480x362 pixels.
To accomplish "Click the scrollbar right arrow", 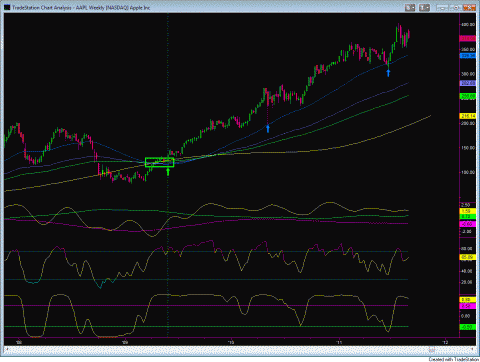I will tap(473, 349).
